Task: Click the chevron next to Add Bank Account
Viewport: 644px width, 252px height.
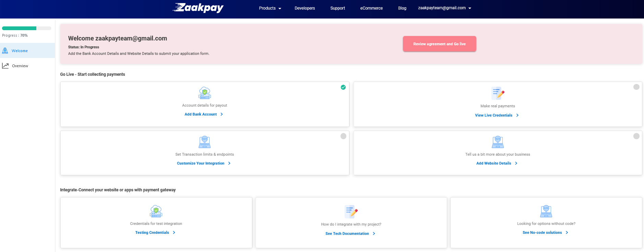Action: click(x=222, y=114)
